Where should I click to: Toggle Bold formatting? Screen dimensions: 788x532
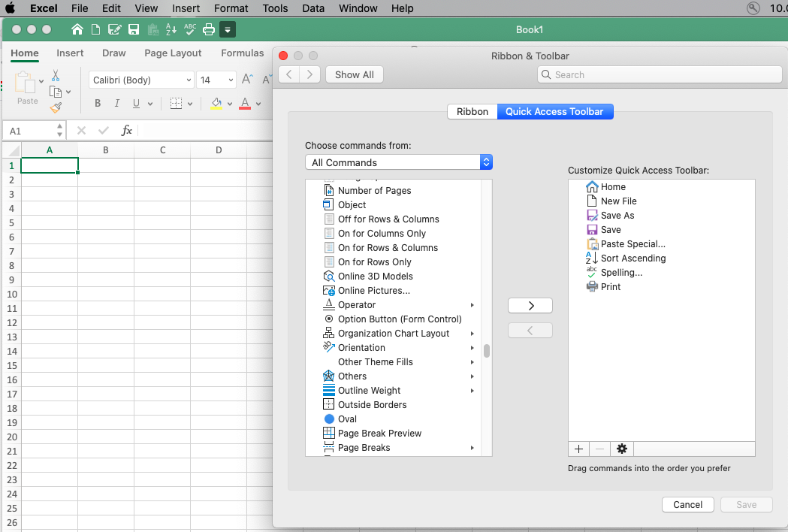click(x=98, y=104)
